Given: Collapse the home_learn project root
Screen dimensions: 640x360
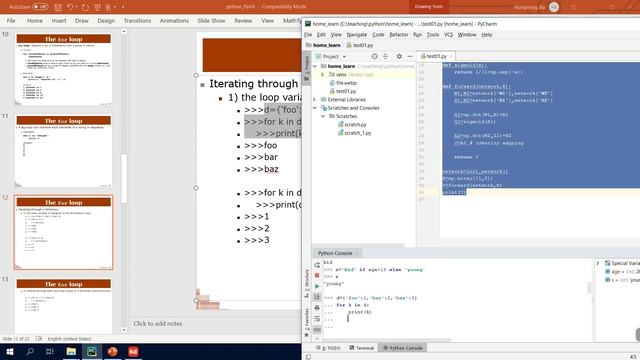Looking at the screenshot, I should pyautogui.click(x=315, y=66).
